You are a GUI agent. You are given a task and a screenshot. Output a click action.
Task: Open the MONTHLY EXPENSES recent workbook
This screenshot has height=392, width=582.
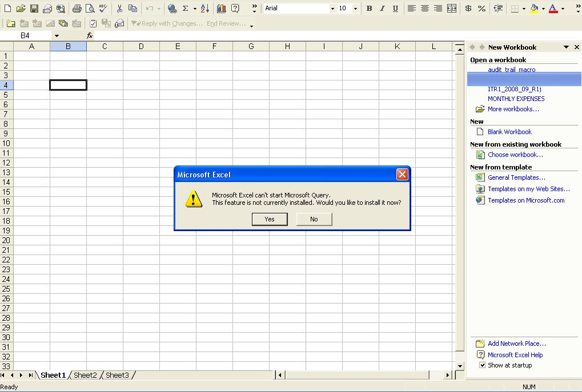click(x=516, y=99)
